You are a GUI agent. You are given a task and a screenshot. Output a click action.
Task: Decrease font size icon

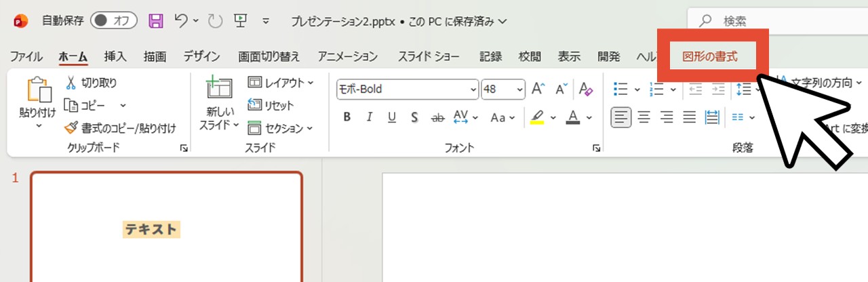pos(561,89)
